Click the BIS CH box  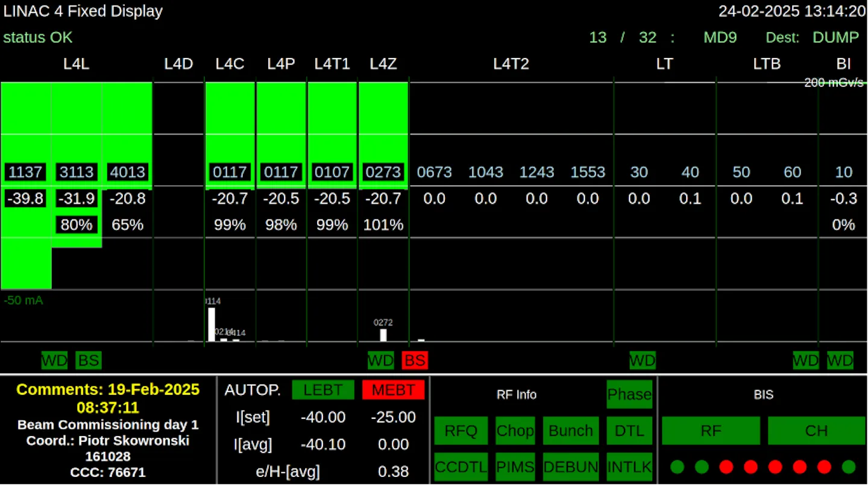[x=817, y=431]
